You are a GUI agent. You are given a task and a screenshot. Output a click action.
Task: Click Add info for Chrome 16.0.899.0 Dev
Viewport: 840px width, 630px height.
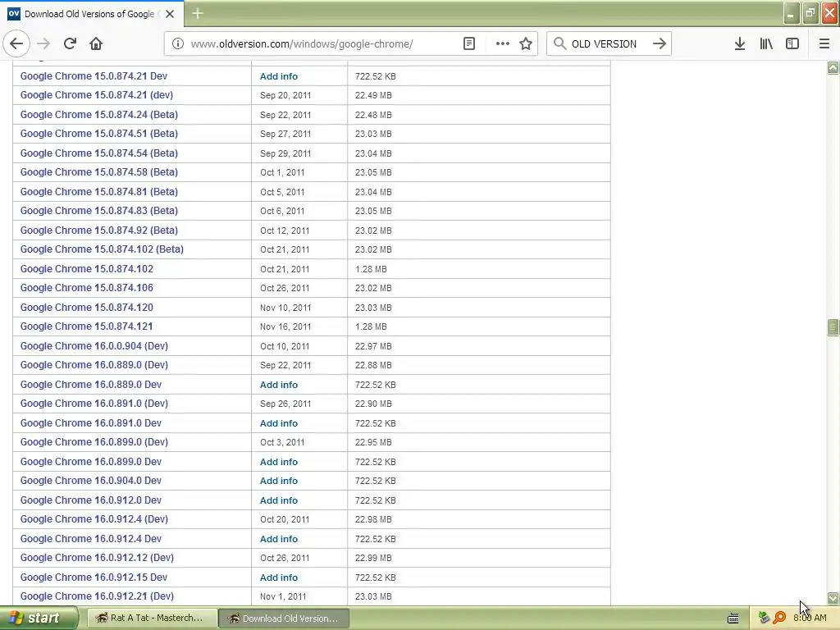point(279,462)
